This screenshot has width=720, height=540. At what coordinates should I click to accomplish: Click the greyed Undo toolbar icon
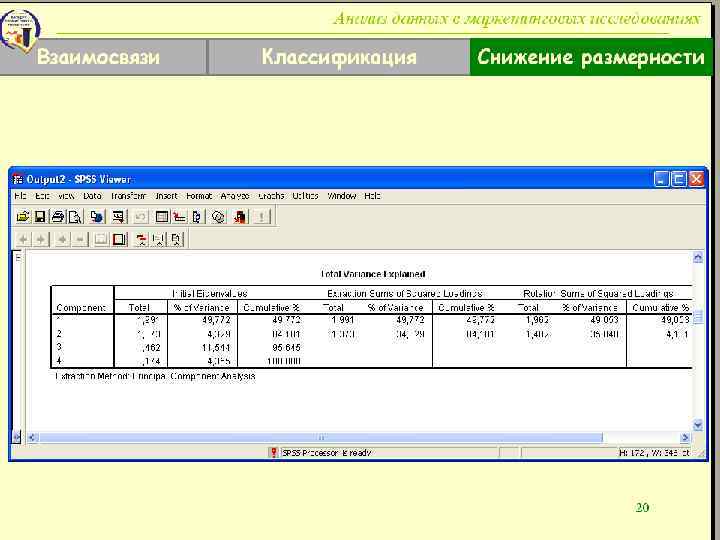coord(141,216)
